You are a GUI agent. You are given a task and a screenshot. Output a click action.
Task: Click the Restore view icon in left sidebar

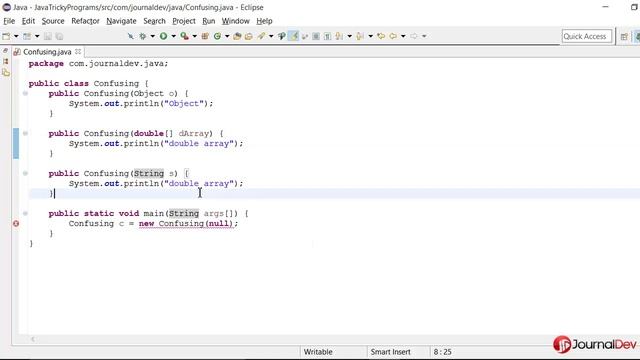5,51
